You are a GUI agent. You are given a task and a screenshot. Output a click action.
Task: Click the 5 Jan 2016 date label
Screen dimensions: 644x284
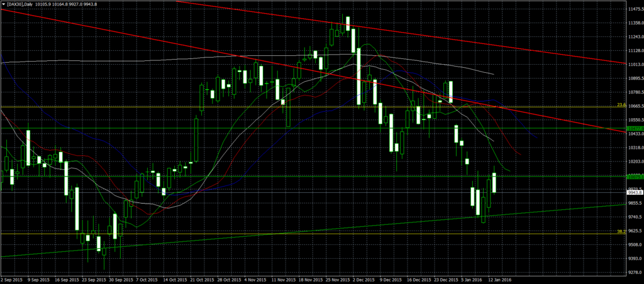pos(470,280)
